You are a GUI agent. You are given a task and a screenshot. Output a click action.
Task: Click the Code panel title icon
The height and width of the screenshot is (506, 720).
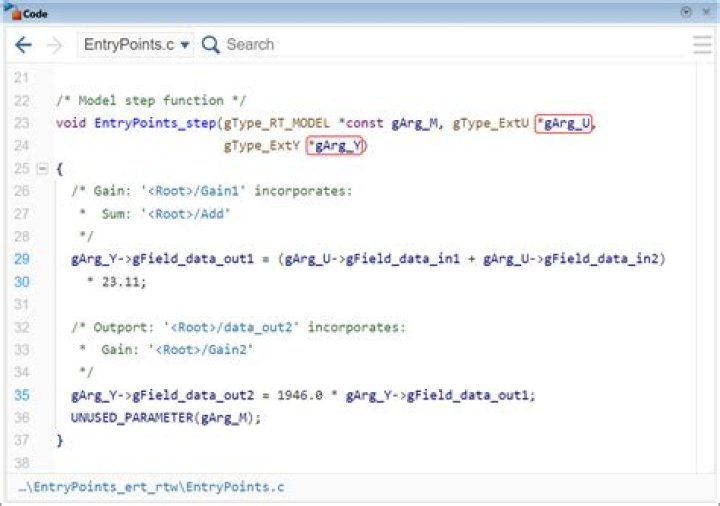click(12, 12)
